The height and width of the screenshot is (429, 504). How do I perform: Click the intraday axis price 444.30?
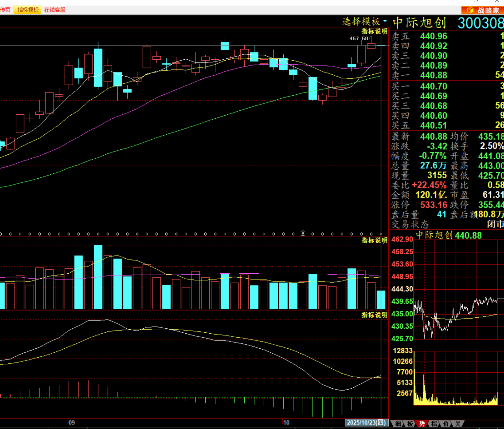click(402, 289)
